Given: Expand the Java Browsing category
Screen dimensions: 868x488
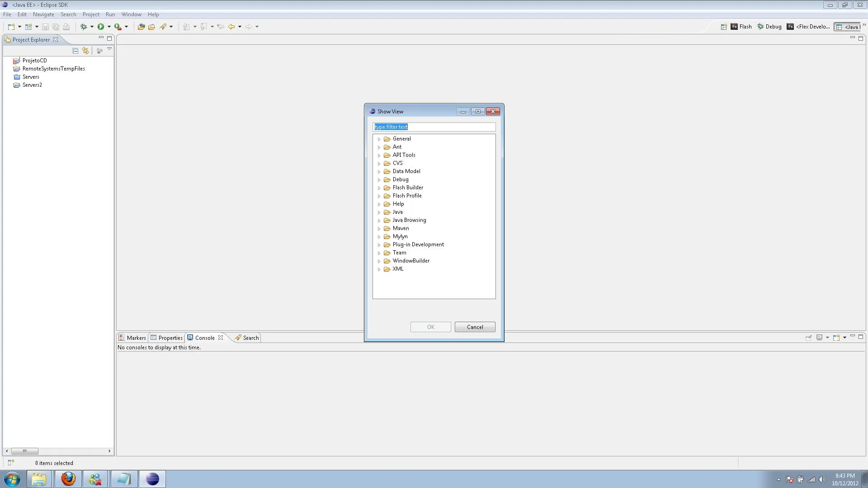Looking at the screenshot, I should click(x=379, y=221).
